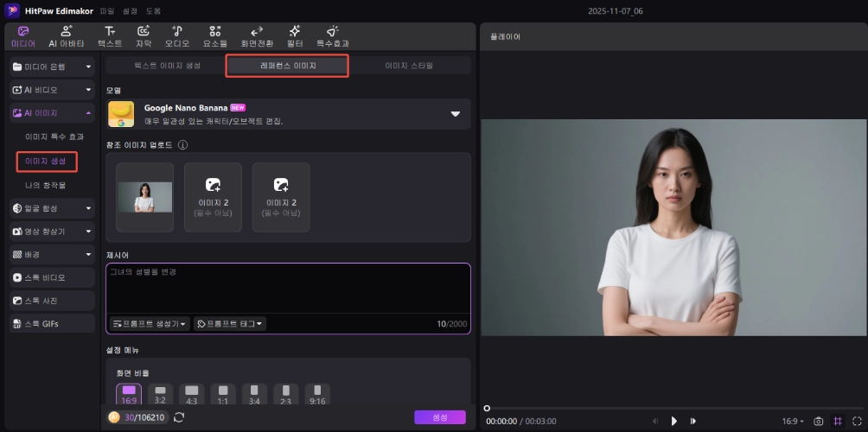Image resolution: width=868 pixels, height=432 pixels.
Task: Open 스톡 GIFs in sidebar
Action: 52,324
